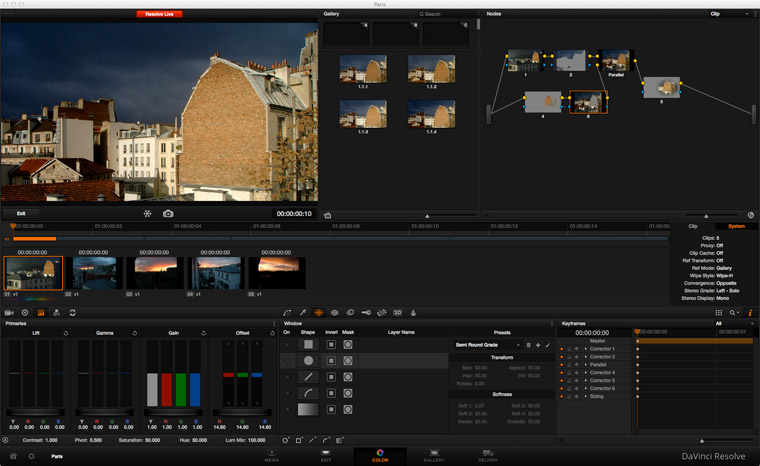Click the Resolve Live freeze snowflake icon
The image size is (760, 466).
pos(147,213)
